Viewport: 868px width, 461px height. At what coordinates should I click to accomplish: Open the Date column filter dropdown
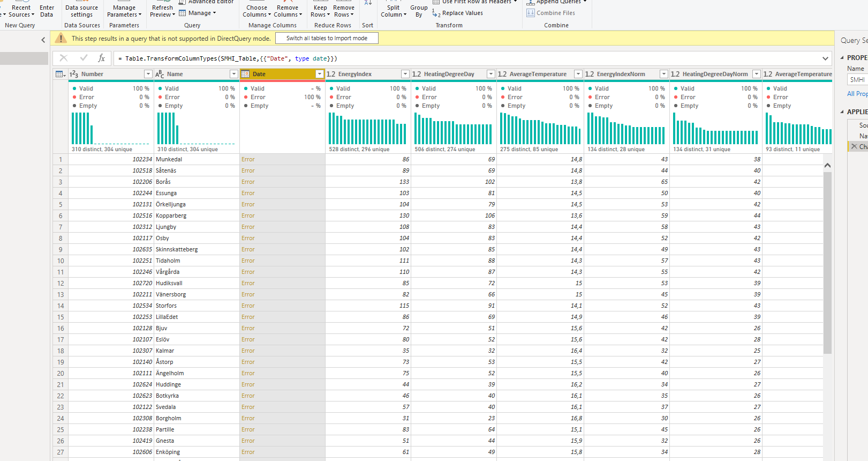coord(320,74)
